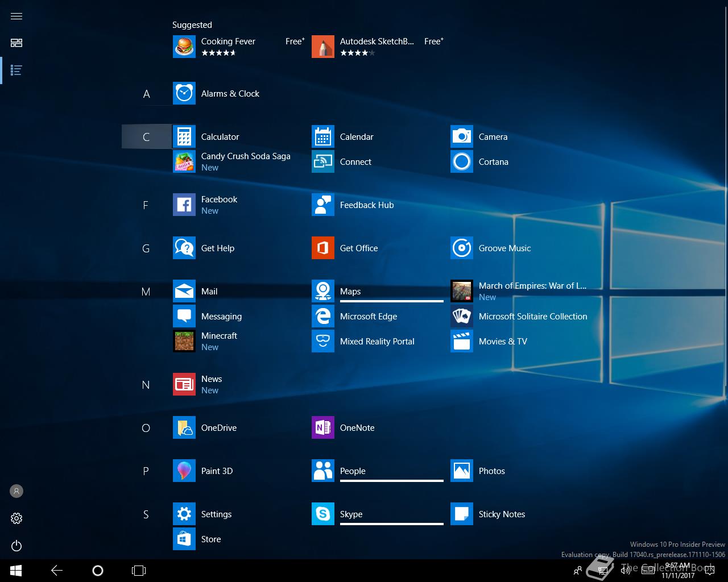Launch the OneNote icon

tap(322, 427)
